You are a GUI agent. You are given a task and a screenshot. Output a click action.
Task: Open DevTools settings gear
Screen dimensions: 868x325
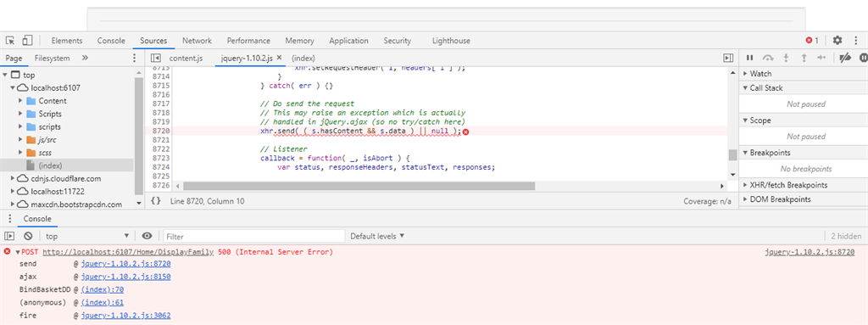837,41
